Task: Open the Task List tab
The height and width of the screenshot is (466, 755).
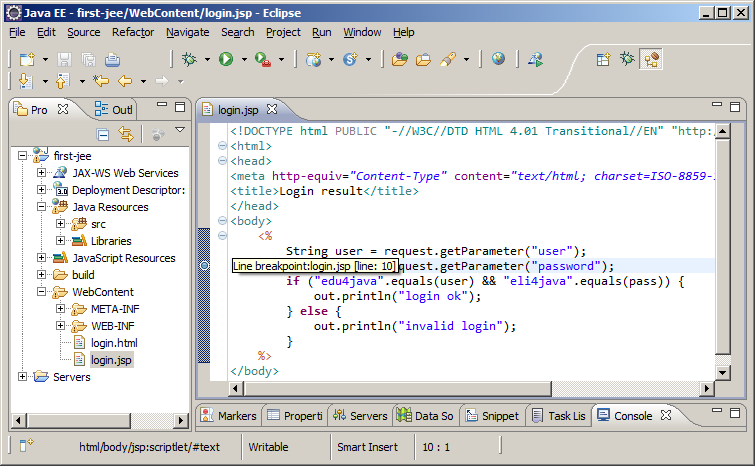Action: [x=559, y=415]
